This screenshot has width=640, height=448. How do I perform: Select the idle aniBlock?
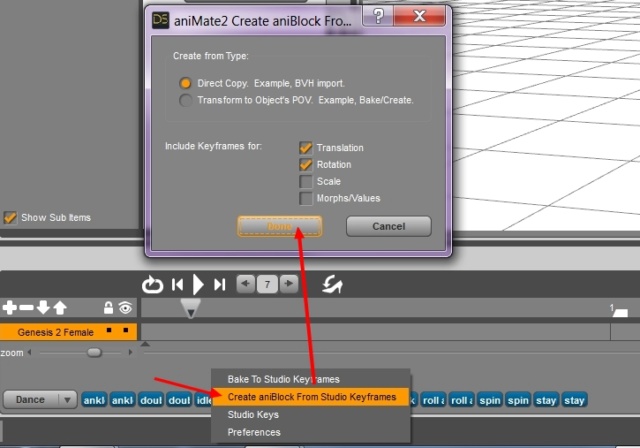(x=203, y=400)
